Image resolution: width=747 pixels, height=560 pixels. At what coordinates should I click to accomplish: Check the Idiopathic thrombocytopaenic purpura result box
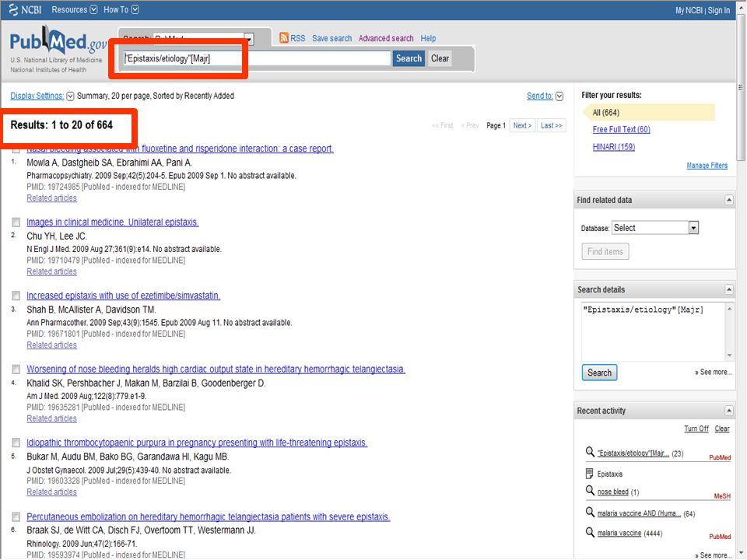pos(16,443)
